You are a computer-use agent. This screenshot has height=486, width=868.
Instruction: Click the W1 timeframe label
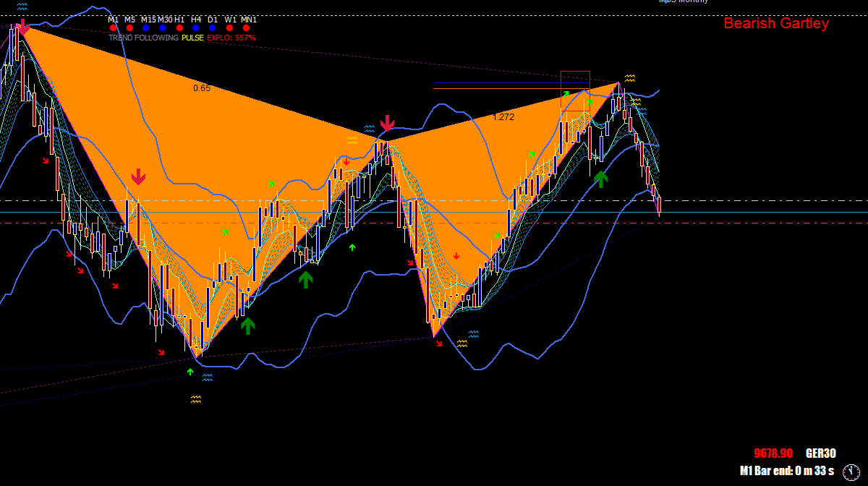(230, 20)
